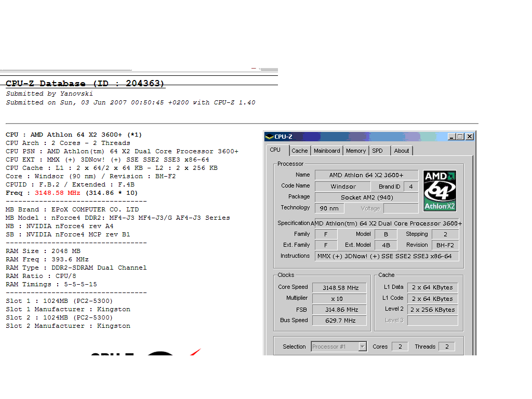Click the 'Slot 2 Manufacturer : Kingston' line
Viewport: 532px width, 399px height.
click(68, 326)
